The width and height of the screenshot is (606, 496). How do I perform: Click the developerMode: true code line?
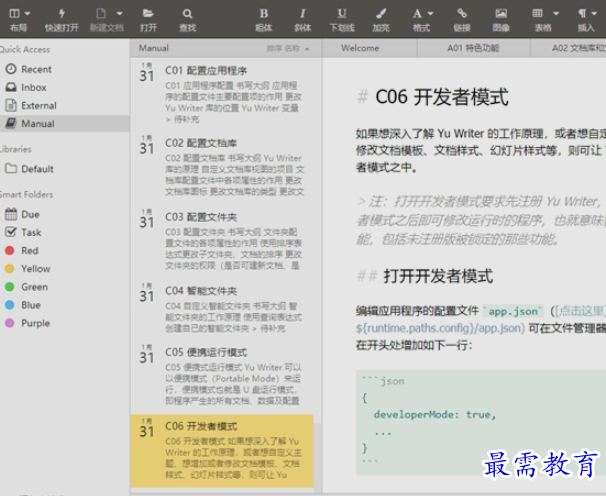coord(435,415)
